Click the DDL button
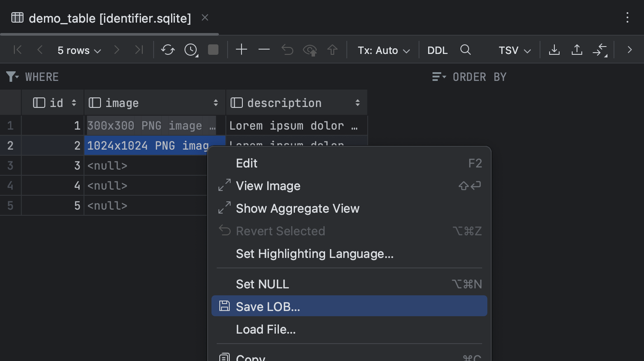 pos(437,50)
